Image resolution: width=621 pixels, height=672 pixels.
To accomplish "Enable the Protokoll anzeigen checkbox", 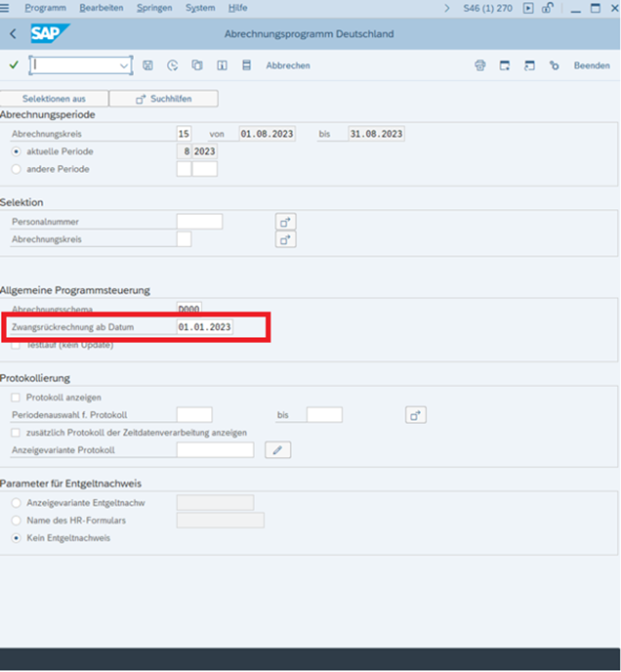I will pos(16,397).
